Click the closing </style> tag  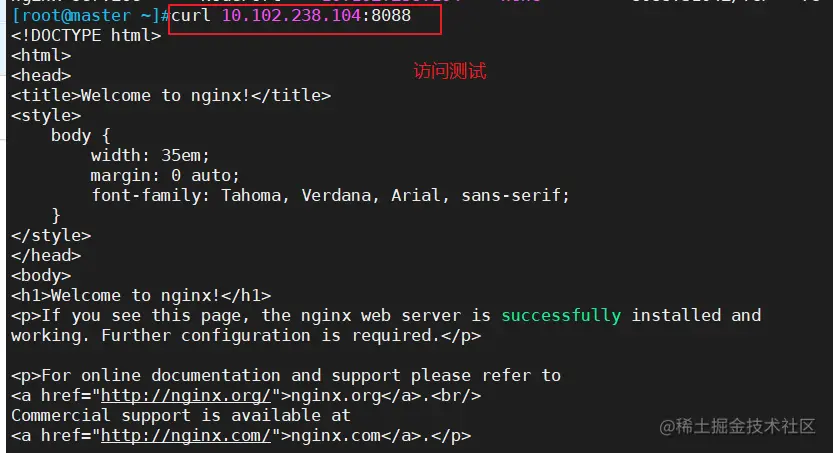pyautogui.click(x=51, y=235)
